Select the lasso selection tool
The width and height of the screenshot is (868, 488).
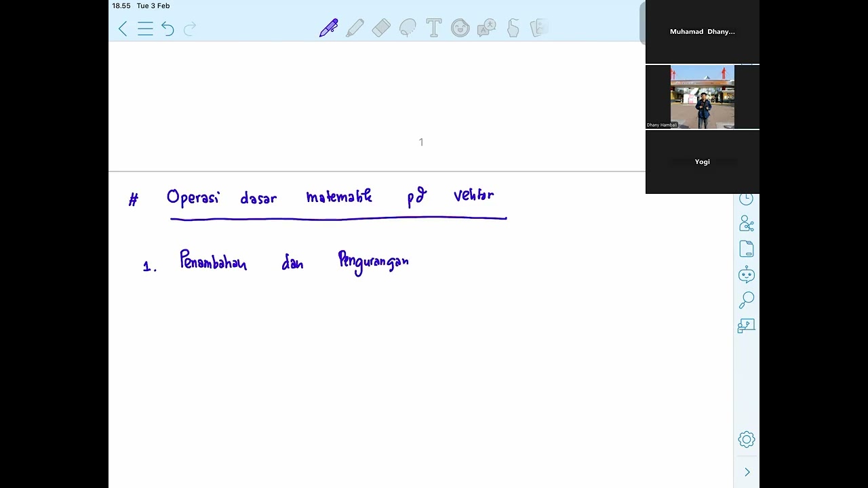point(408,28)
